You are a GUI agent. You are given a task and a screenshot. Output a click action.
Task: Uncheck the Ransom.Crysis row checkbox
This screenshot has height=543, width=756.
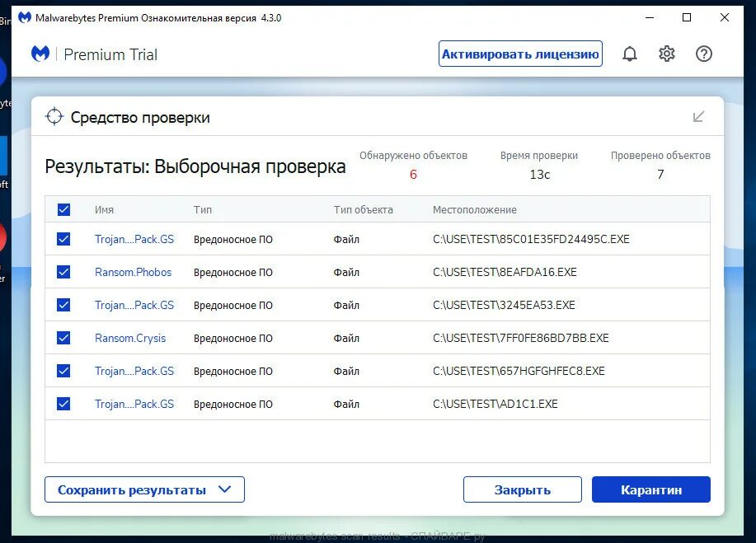[63, 338]
